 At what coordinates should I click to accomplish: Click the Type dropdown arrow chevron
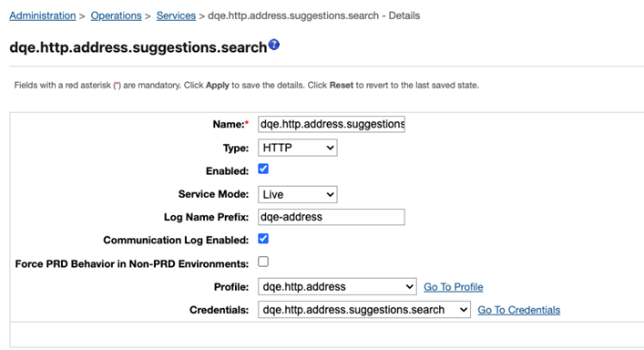pyautogui.click(x=330, y=148)
